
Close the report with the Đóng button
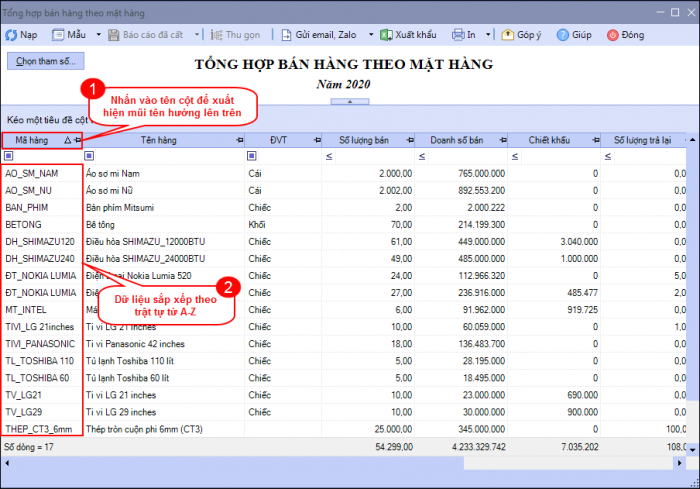625,34
